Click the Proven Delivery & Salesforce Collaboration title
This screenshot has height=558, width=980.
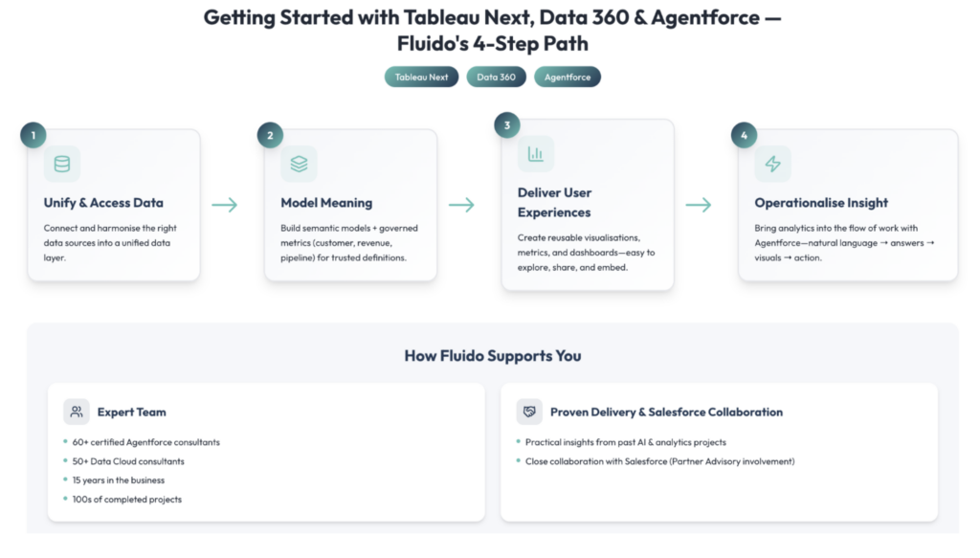click(666, 412)
